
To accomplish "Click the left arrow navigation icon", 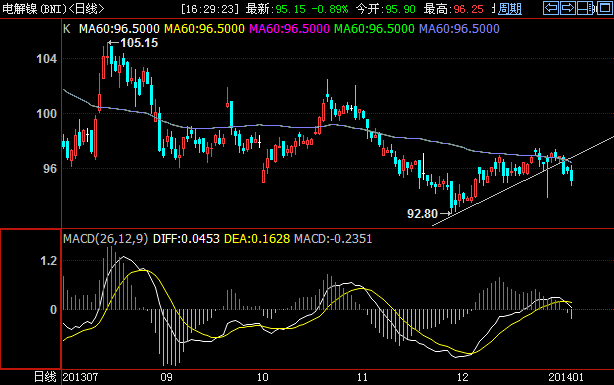I will coord(551,8).
